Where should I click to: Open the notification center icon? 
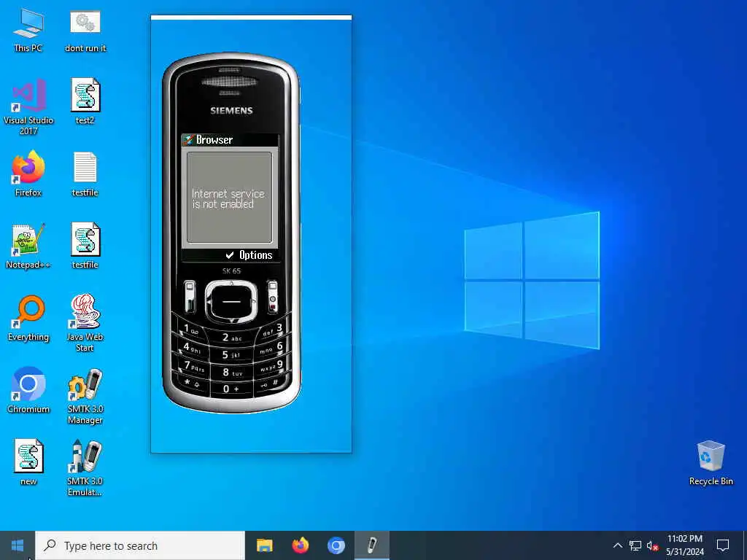click(x=723, y=545)
